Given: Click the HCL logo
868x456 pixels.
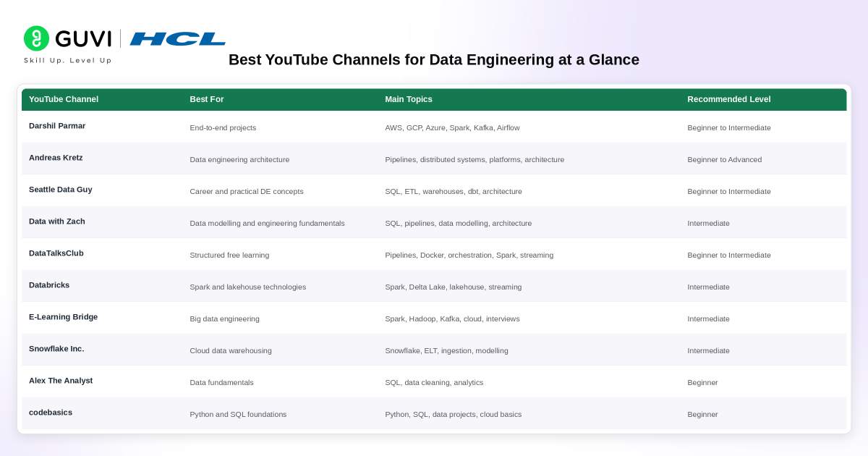Looking at the screenshot, I should point(178,39).
